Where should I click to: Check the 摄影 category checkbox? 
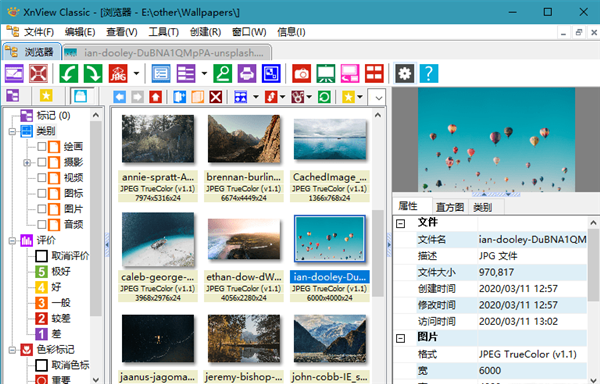click(42, 162)
